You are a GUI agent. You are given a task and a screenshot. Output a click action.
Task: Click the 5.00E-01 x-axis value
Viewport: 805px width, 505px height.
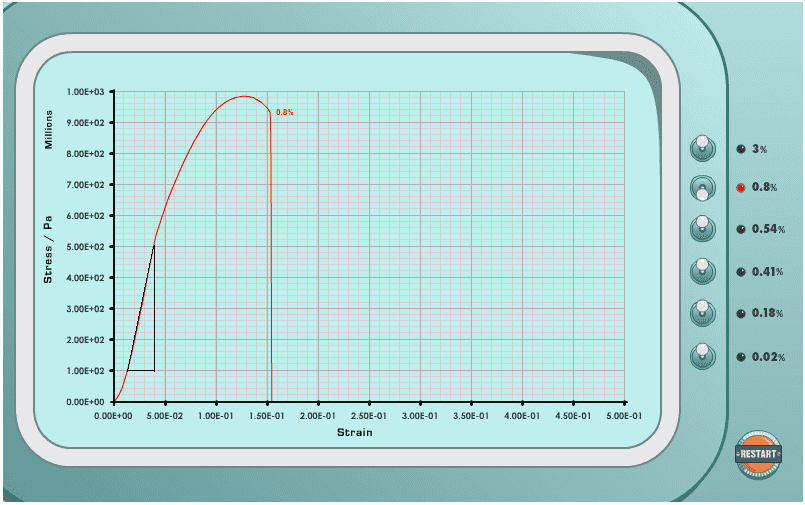[624, 416]
